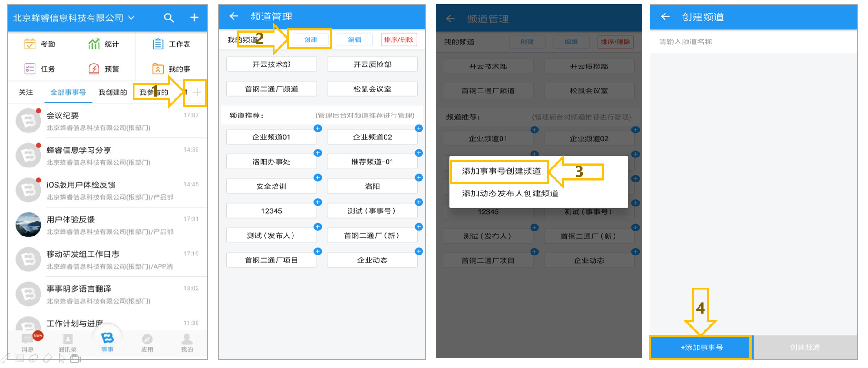Add recommended channel 企业频道01 via plus badge

318,128
